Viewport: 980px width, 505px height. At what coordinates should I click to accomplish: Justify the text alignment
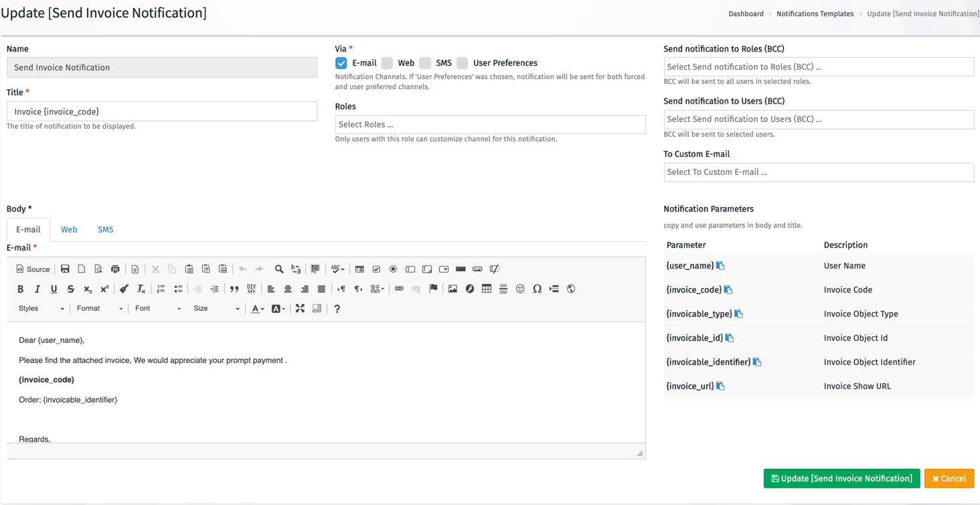coord(321,289)
